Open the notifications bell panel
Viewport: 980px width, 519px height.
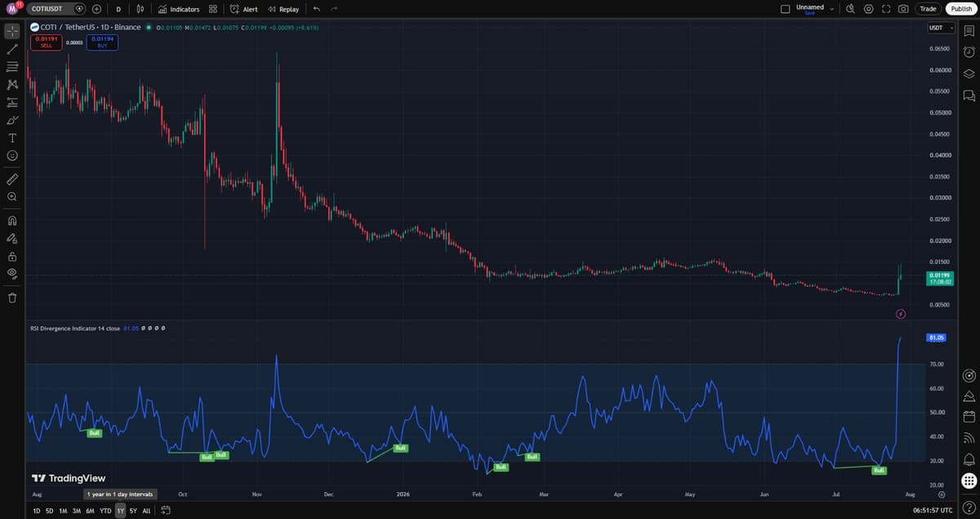[x=969, y=459]
